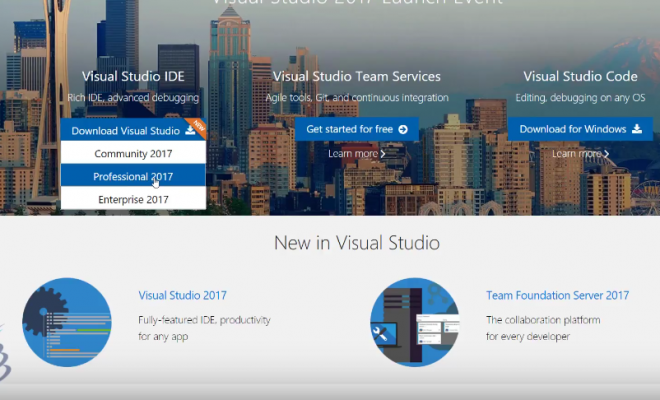Open Learn more under Visual Studio Code
The width and height of the screenshot is (660, 400).
click(577, 154)
